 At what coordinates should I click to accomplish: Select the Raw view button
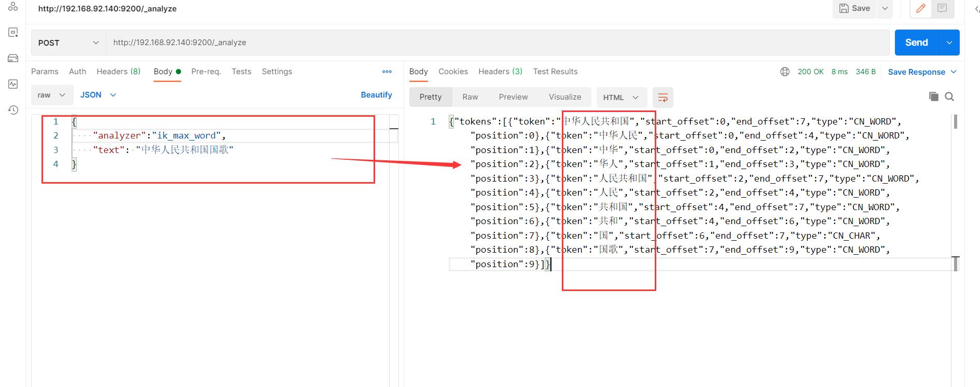pyautogui.click(x=470, y=97)
